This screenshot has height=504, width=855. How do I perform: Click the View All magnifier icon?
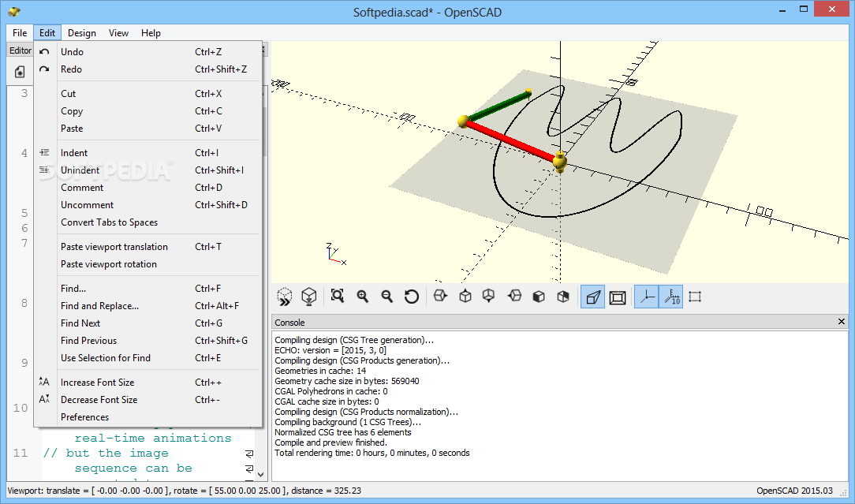[338, 297]
